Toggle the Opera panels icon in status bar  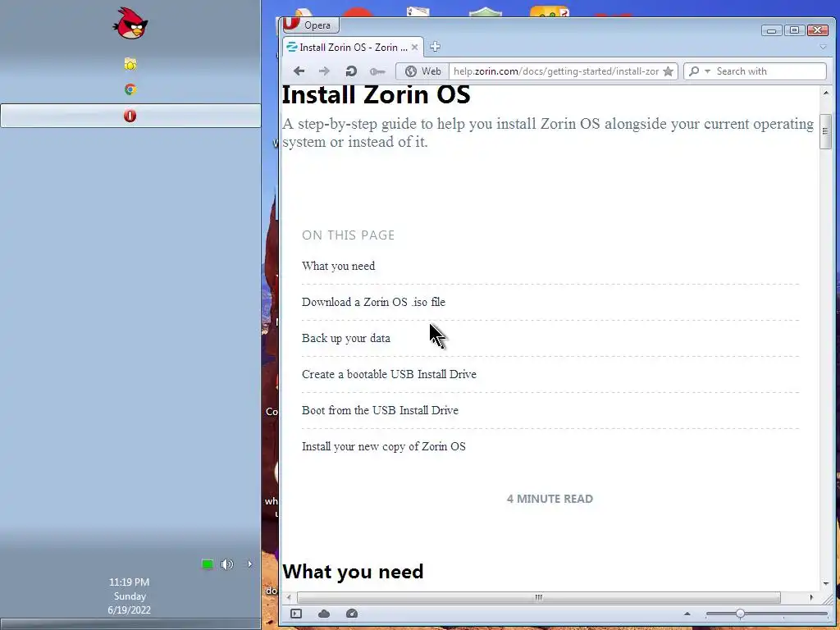[296, 614]
